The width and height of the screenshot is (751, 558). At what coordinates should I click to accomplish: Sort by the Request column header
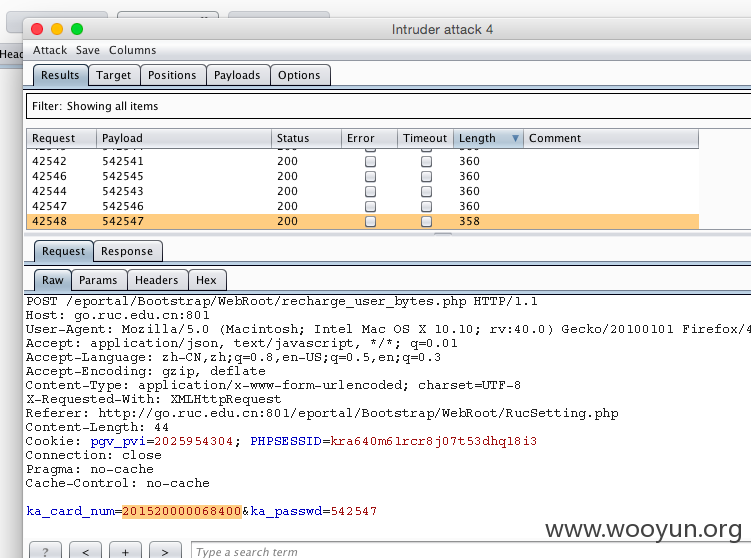tap(61, 138)
